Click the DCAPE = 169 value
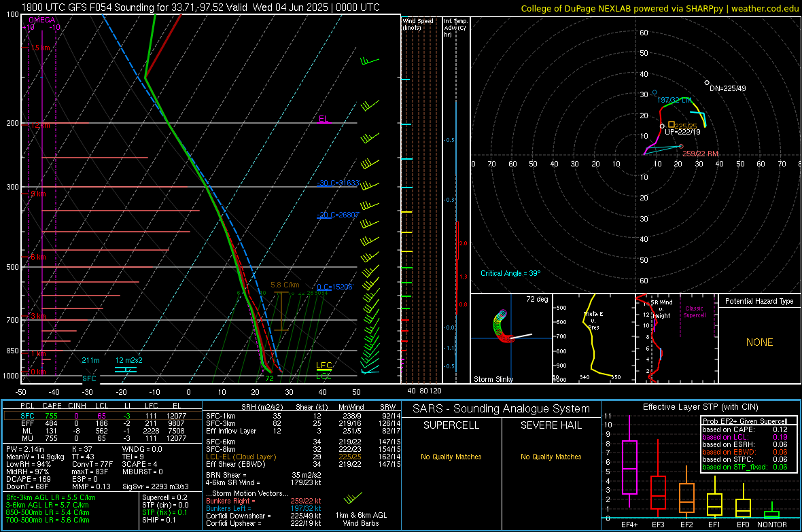Viewport: 802px width, 532px height. [28, 479]
